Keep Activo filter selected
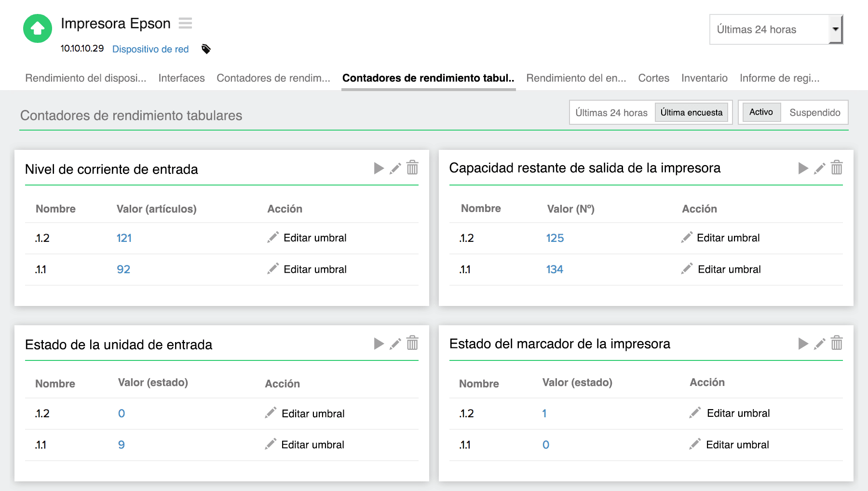868x491 pixels. 761,112
